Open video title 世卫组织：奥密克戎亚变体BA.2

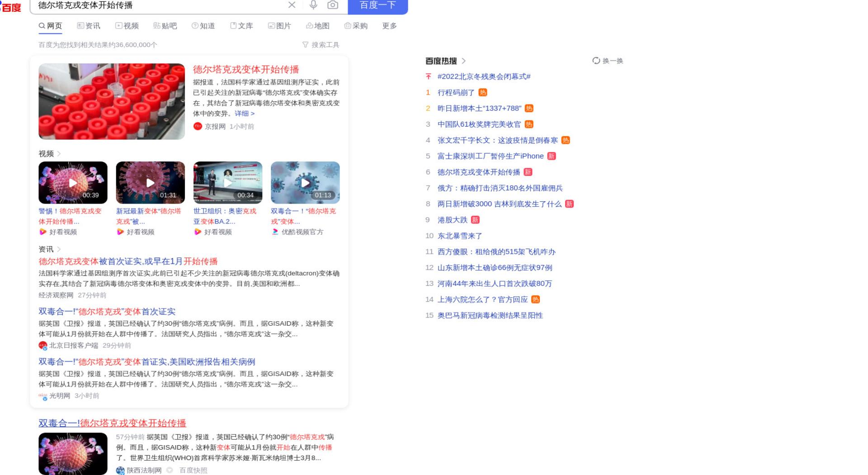pyautogui.click(x=225, y=216)
